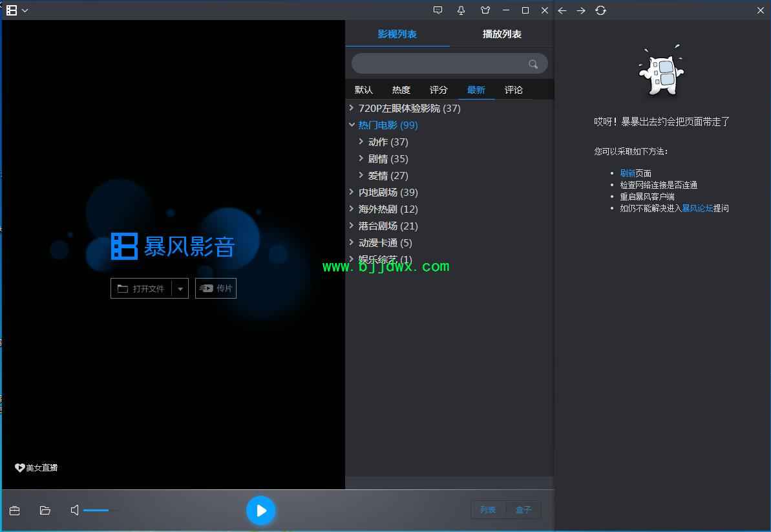Go forward with the right arrow in browser panel
This screenshot has height=532, width=771.
coord(581,10)
